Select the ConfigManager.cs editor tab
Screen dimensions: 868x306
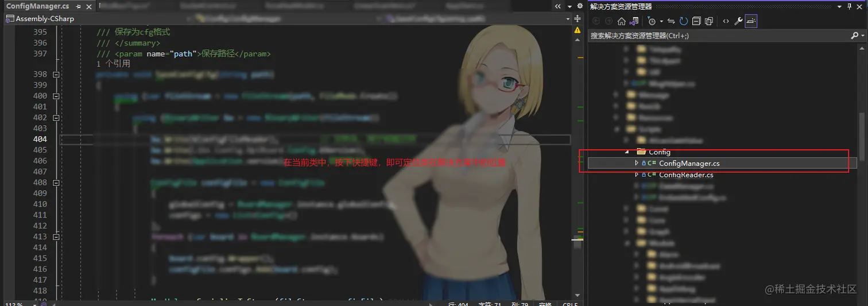tap(37, 6)
